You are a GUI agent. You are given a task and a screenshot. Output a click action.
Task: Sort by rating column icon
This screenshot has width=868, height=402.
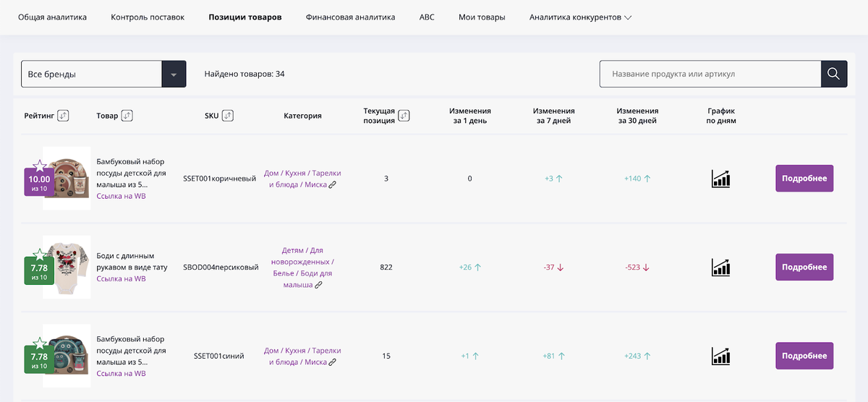coord(63,116)
